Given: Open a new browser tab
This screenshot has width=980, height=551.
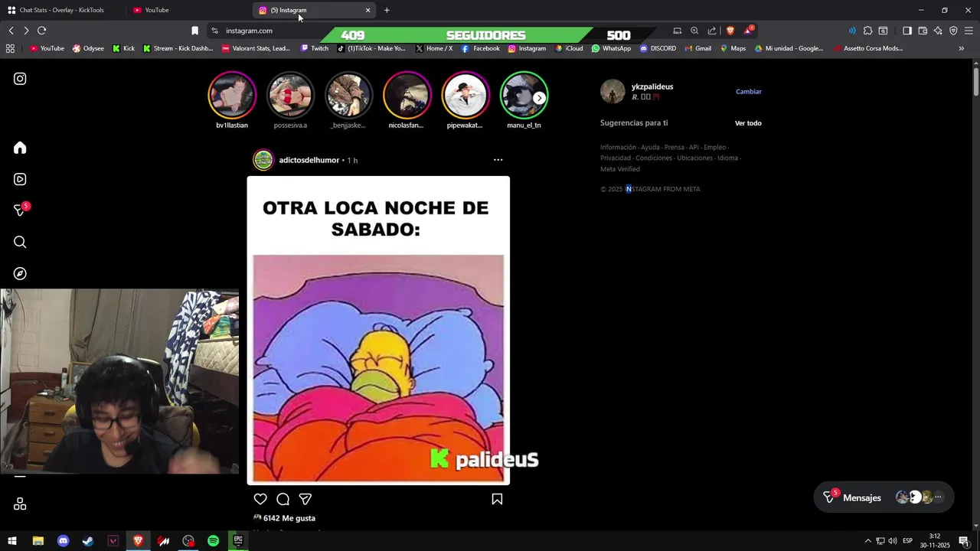Looking at the screenshot, I should tap(387, 10).
